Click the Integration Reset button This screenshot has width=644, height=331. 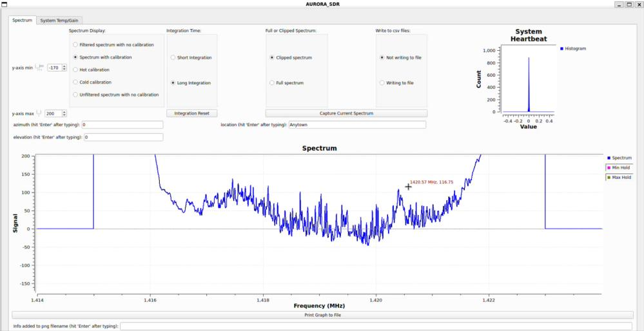192,113
